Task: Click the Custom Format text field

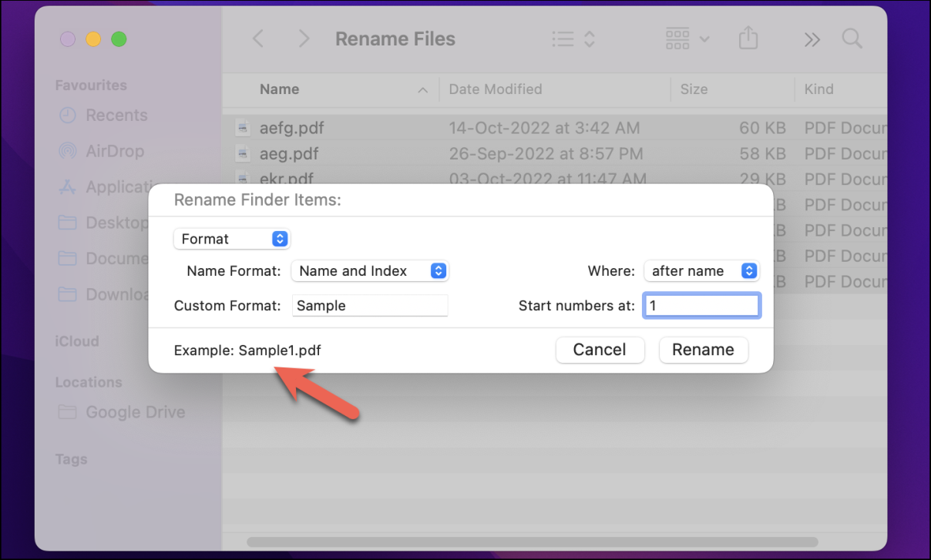Action: tap(370, 305)
